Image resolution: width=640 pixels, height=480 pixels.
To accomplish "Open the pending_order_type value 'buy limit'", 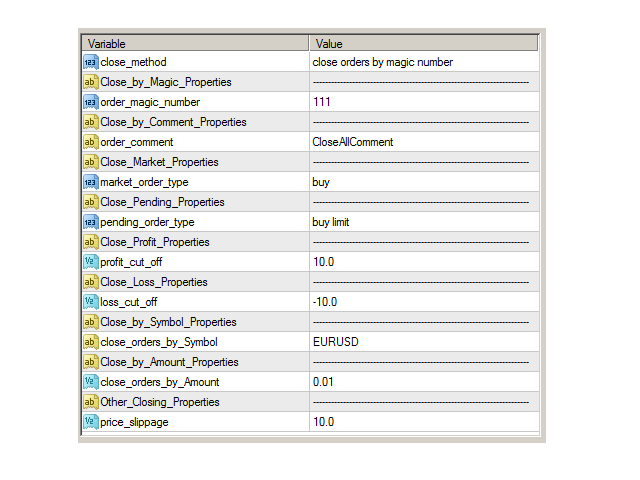I will [331, 222].
